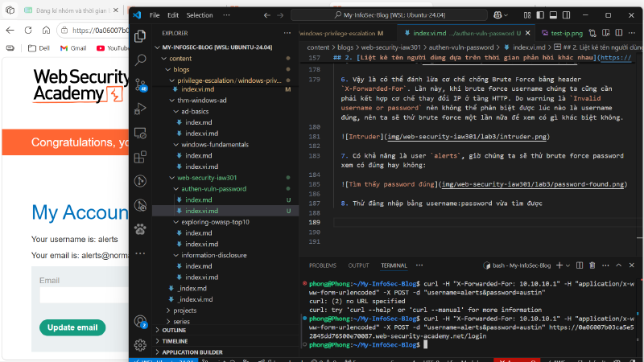
Task: Toggle the secondary side bar layout icon
Action: click(x=567, y=15)
